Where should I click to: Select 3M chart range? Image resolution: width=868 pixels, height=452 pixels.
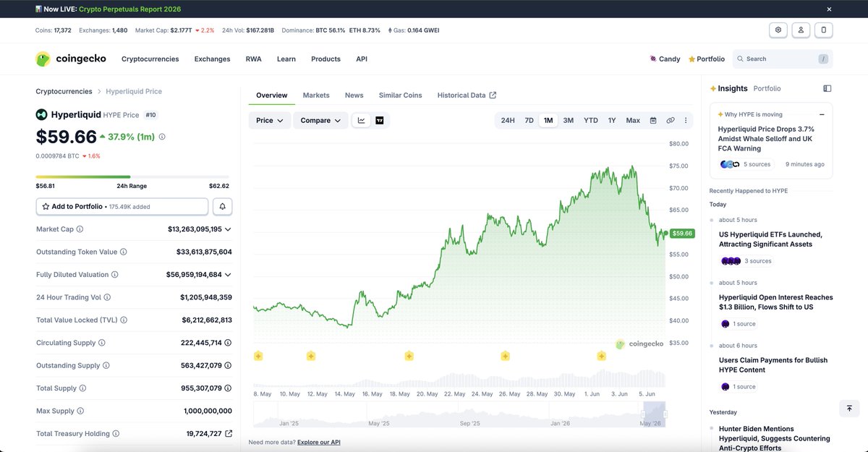[569, 120]
